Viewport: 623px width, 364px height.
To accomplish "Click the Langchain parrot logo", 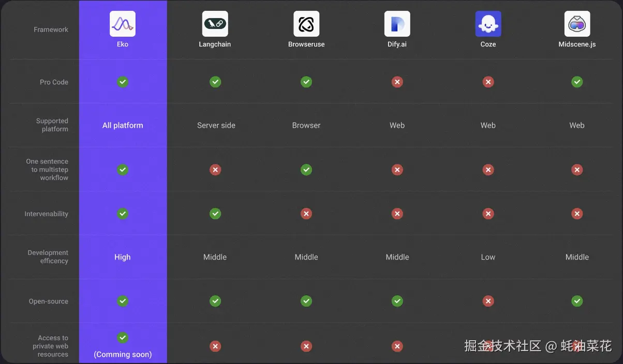I will click(x=215, y=24).
